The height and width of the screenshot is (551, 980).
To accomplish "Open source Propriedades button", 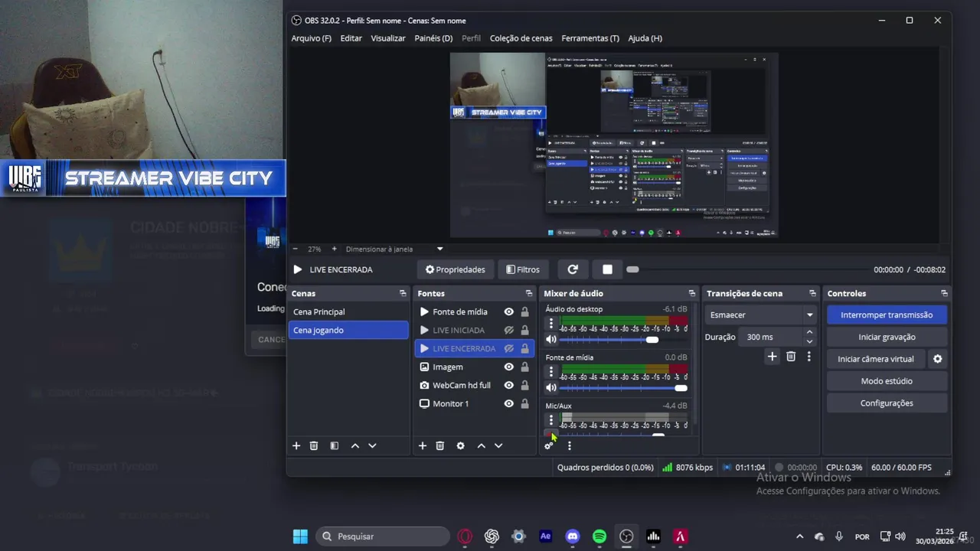I will [x=455, y=269].
